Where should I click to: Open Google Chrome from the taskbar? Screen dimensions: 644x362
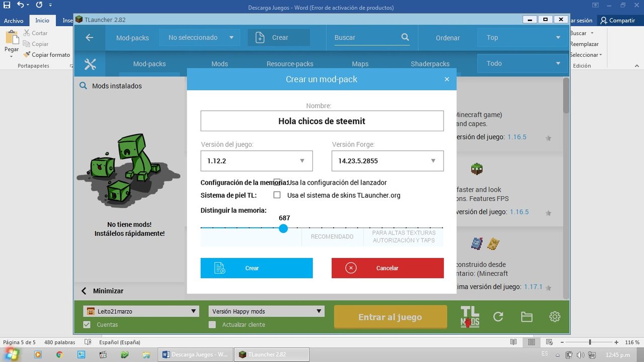59,354
